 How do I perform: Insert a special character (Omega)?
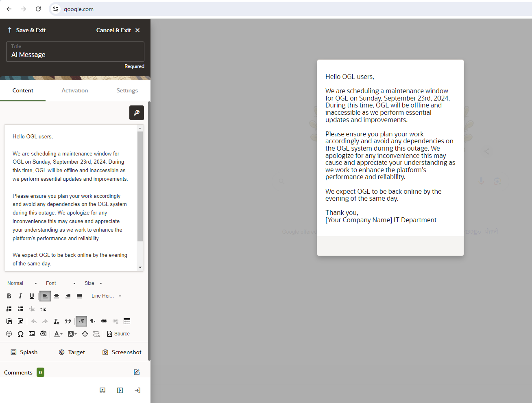20,334
